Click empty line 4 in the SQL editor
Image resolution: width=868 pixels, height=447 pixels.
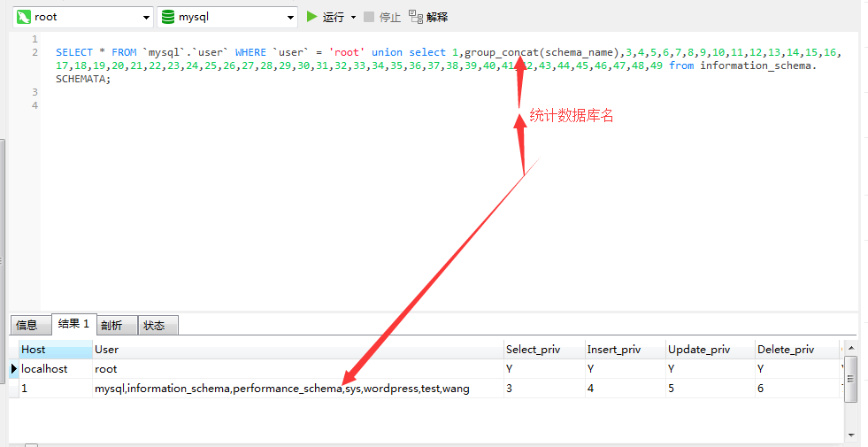coord(354,105)
